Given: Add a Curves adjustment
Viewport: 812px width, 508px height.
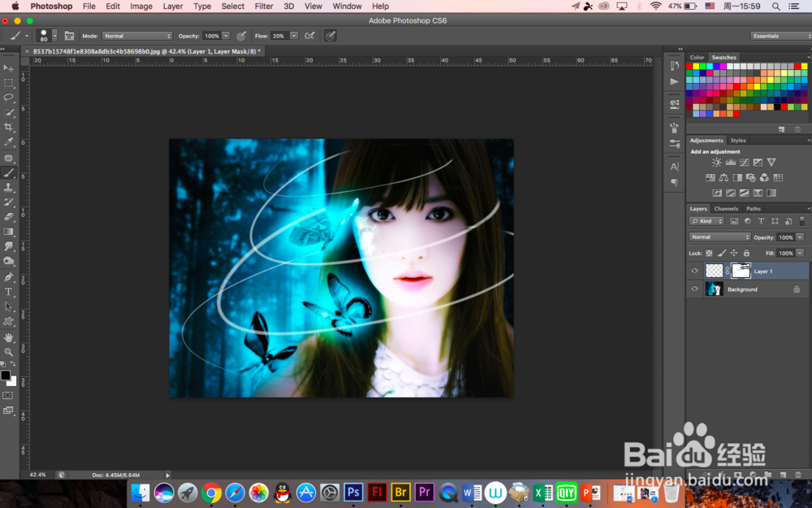Looking at the screenshot, I should pyautogui.click(x=744, y=163).
